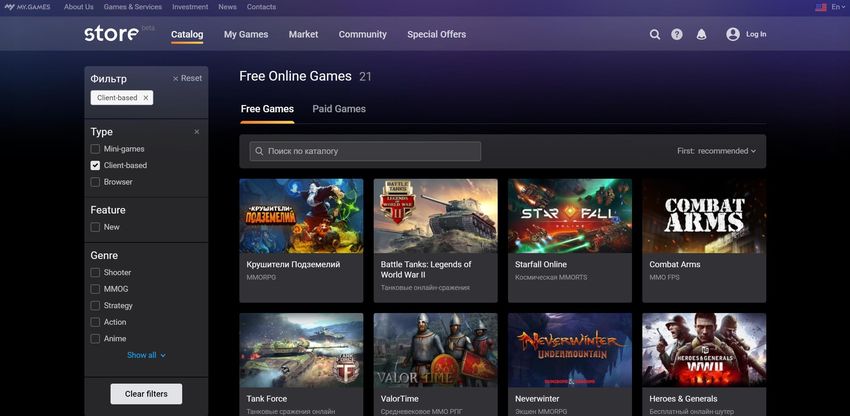Click the Starfall Online title text

point(541,265)
